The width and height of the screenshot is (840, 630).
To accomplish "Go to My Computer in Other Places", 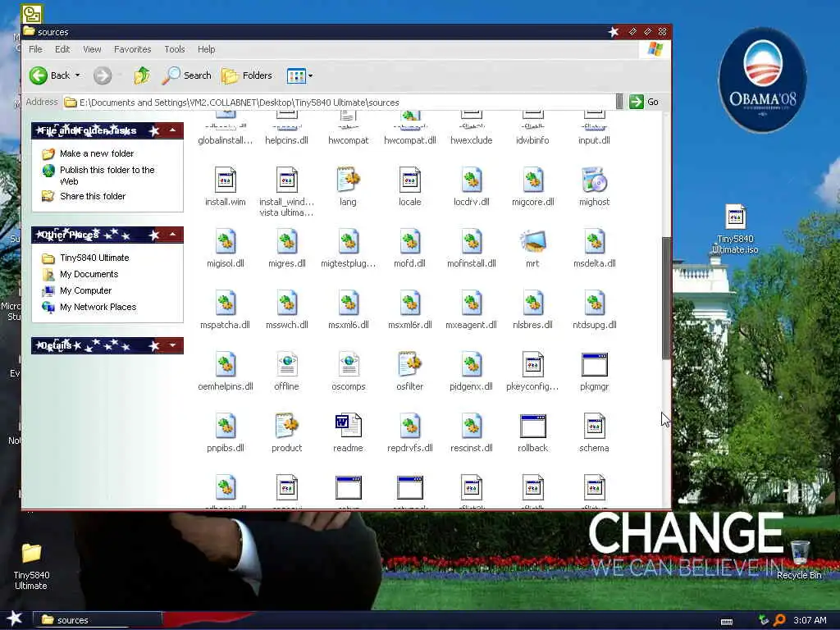I will [x=85, y=290].
